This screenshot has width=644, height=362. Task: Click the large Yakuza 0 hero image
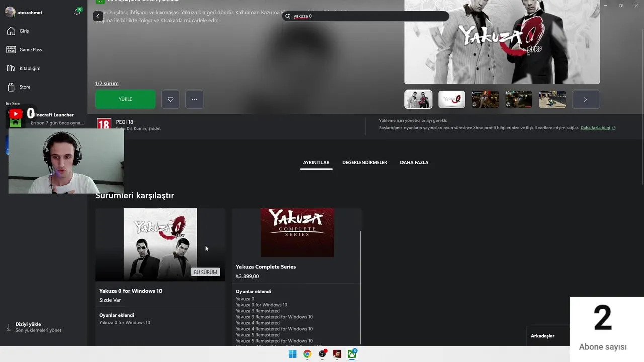tap(502, 42)
